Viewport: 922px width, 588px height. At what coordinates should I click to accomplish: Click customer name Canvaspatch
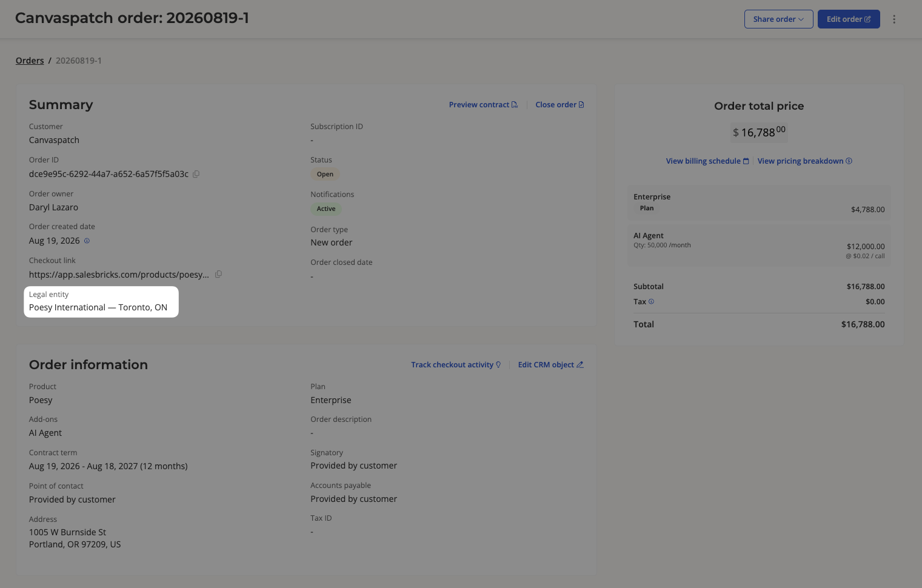click(54, 140)
